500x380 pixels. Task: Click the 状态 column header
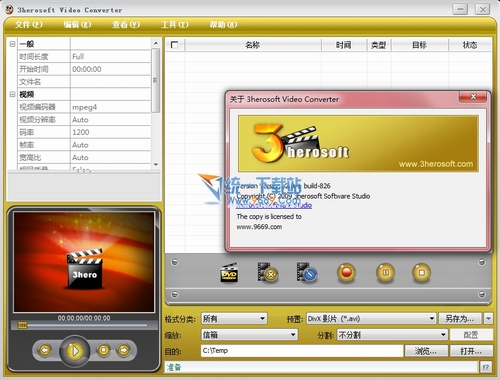coord(470,45)
